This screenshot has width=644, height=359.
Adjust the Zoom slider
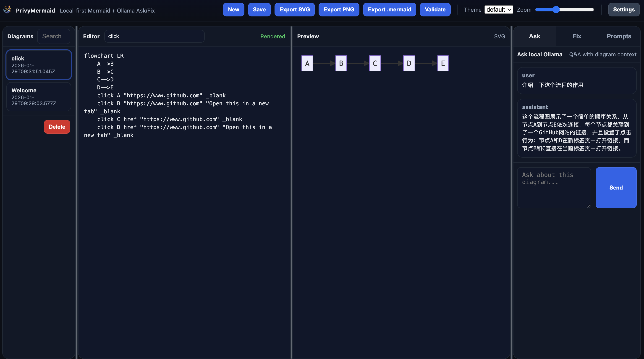[556, 10]
